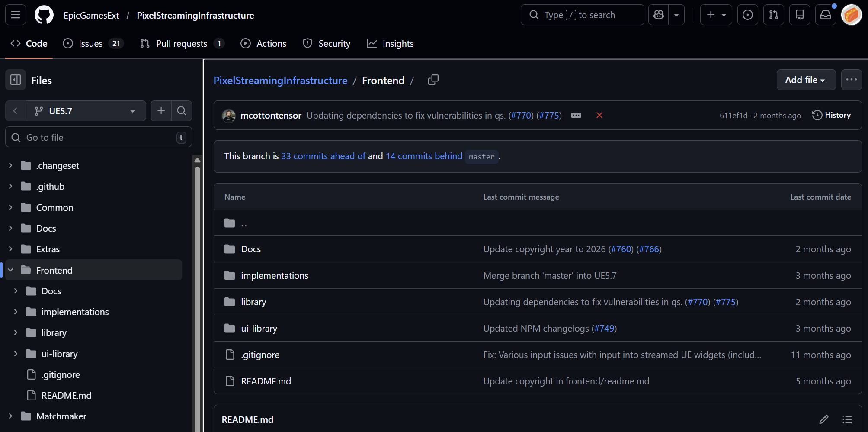Expand the Common folder in tree
The width and height of the screenshot is (868, 432).
coord(10,207)
